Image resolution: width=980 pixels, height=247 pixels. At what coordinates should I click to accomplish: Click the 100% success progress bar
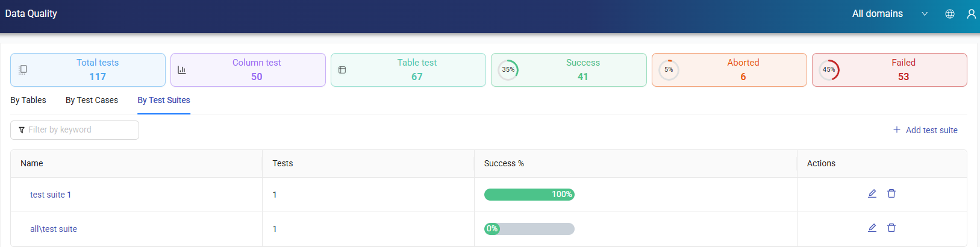[529, 195]
